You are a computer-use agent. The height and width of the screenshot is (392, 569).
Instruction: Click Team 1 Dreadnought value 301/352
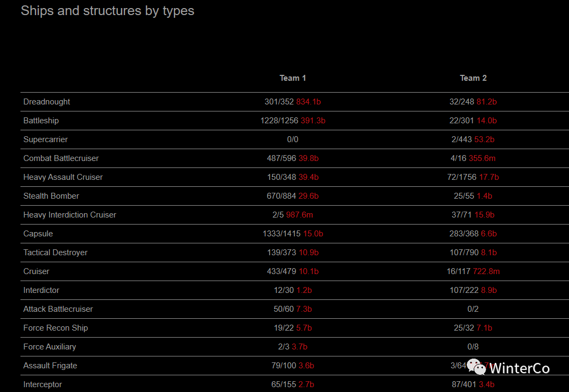[x=279, y=102]
